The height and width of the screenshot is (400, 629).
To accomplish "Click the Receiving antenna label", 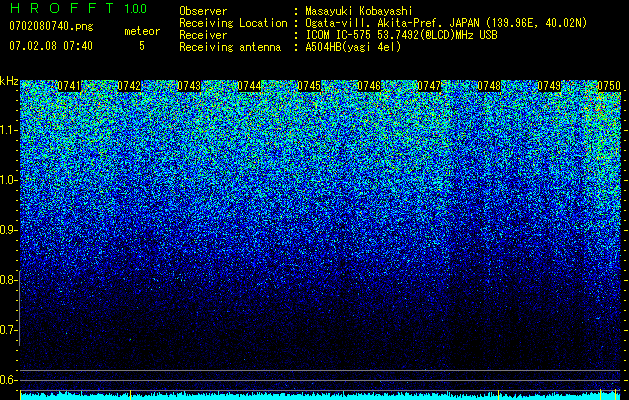I will coord(230,47).
